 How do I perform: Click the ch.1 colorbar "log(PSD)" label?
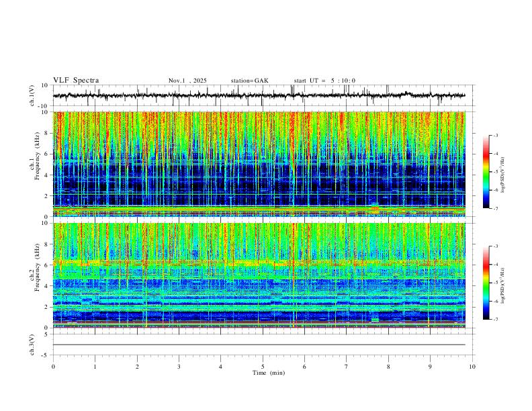pos(503,175)
